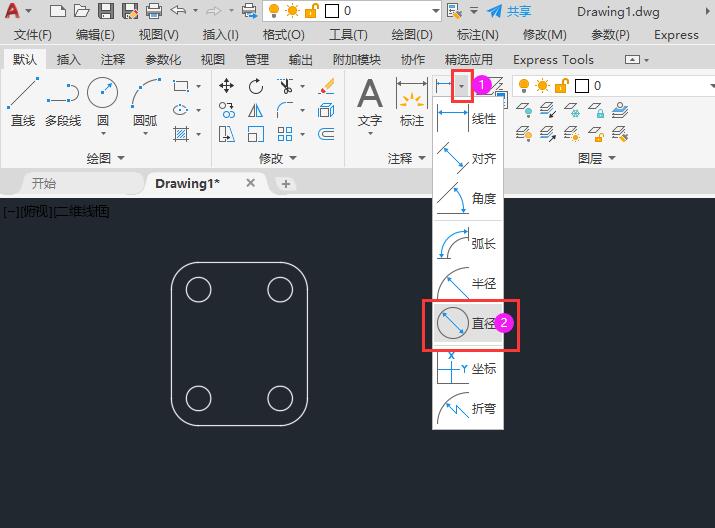The width and height of the screenshot is (715, 528).
Task: Expand the 绘图 panel
Action: pyautogui.click(x=105, y=158)
